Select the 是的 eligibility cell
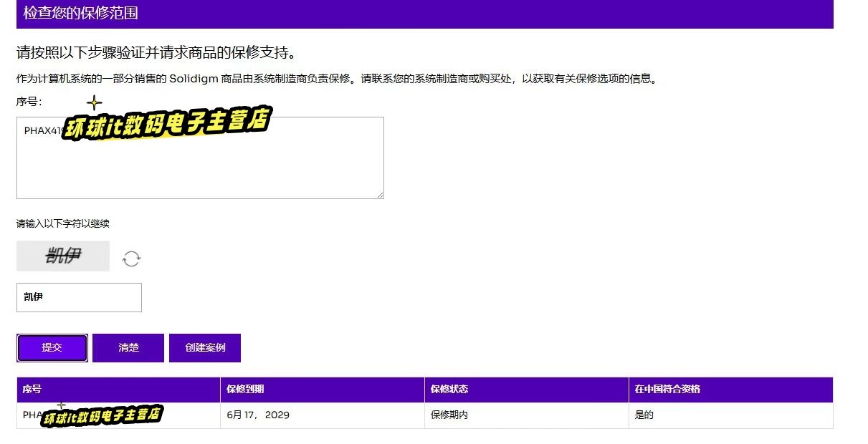This screenshot has width=868, height=444. 731,415
